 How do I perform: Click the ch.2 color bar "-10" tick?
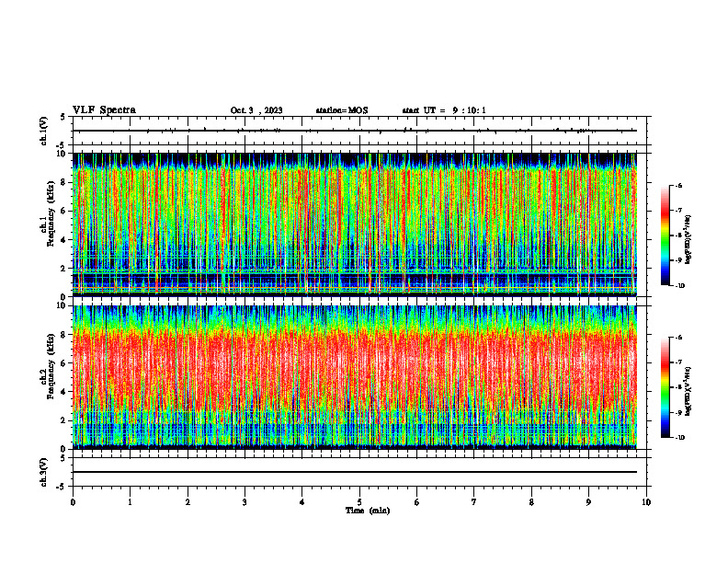679,438
